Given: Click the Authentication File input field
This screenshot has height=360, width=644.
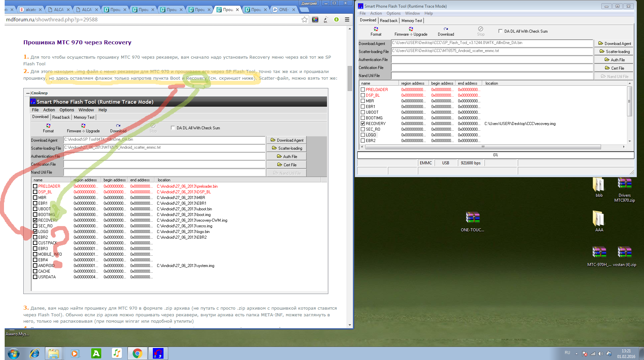Looking at the screenshot, I should point(491,60).
